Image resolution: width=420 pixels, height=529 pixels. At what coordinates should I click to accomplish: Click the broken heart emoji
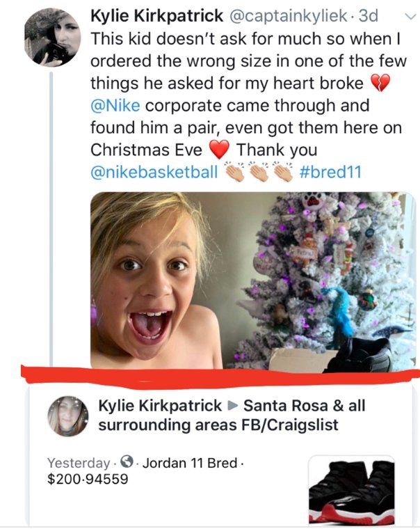380,83
